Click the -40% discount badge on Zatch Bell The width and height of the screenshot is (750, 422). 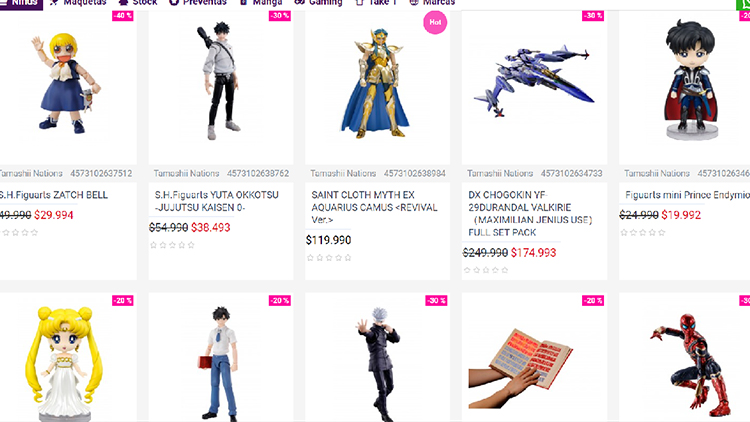(122, 16)
